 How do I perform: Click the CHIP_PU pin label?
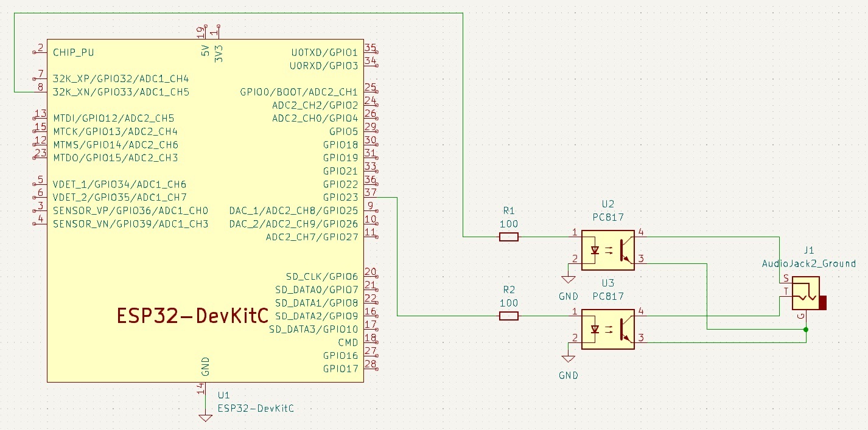point(74,52)
